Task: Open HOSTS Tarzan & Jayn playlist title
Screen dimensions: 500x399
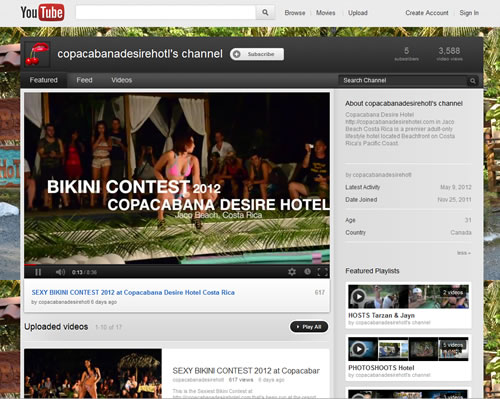Action: pos(381,315)
